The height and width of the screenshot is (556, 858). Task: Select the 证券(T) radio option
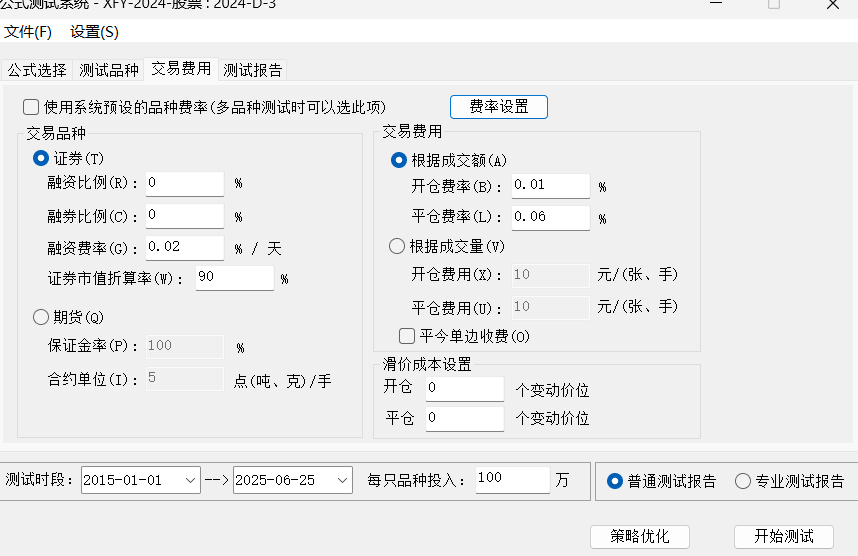tap(41, 158)
